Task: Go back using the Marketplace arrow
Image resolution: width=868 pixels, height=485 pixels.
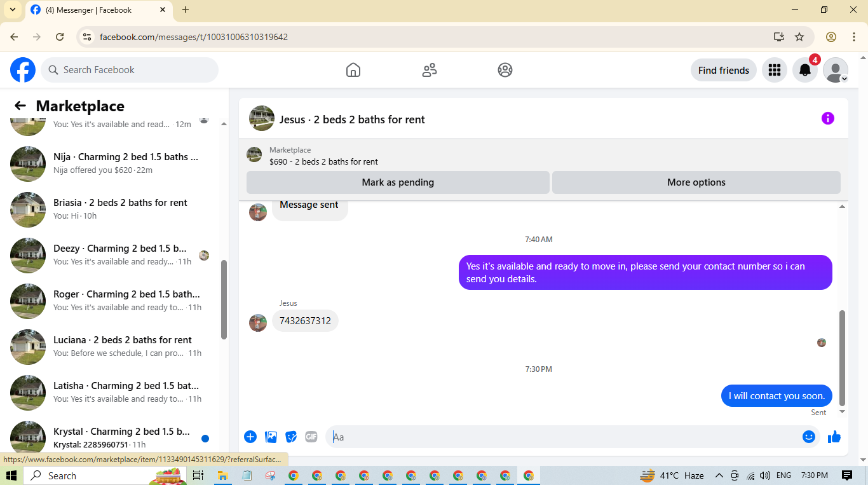Action: click(20, 106)
